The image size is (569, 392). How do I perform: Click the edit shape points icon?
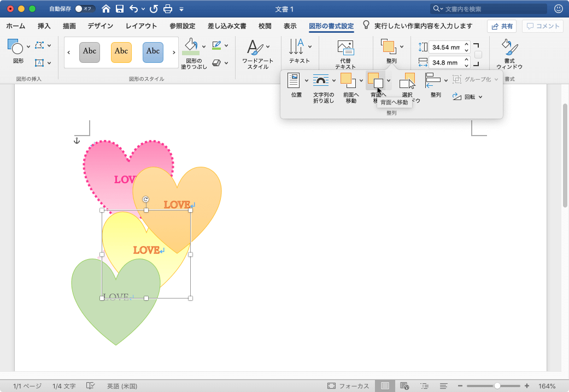(x=39, y=45)
